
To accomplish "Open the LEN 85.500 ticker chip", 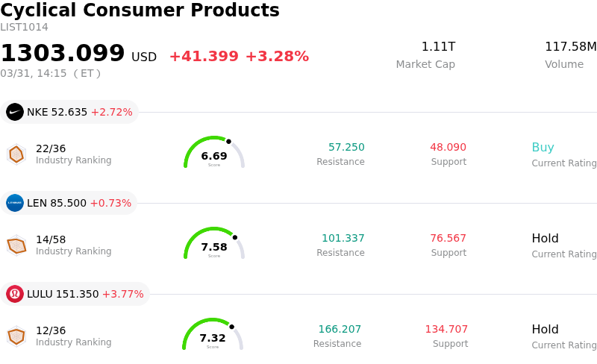I will (69, 203).
